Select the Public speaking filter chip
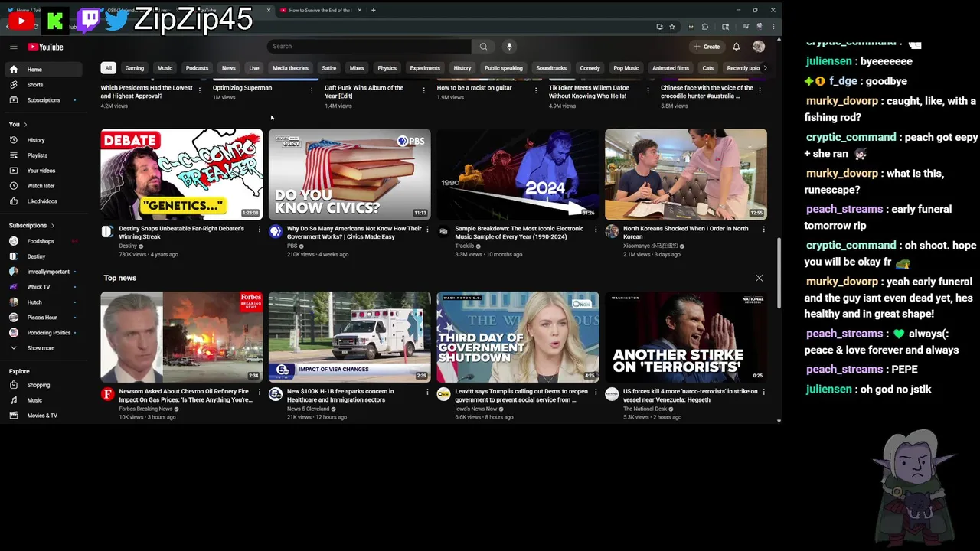This screenshot has width=980, height=551. click(x=504, y=68)
